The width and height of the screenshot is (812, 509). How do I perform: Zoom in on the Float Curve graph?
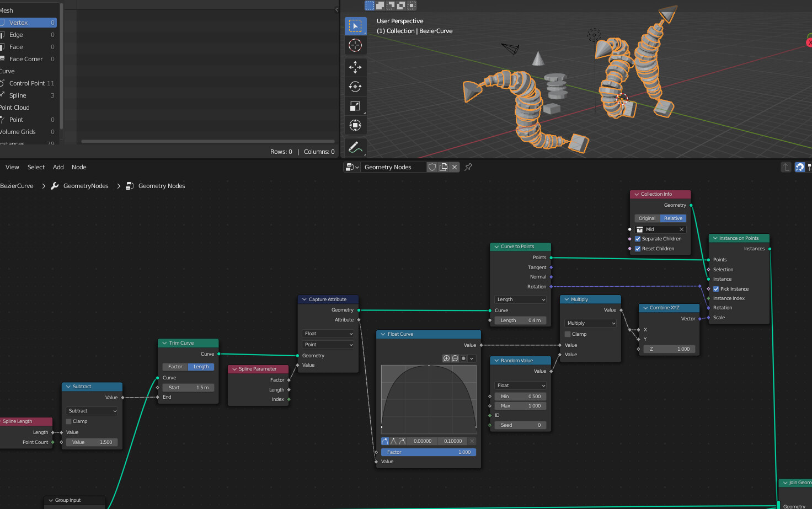tap(446, 358)
